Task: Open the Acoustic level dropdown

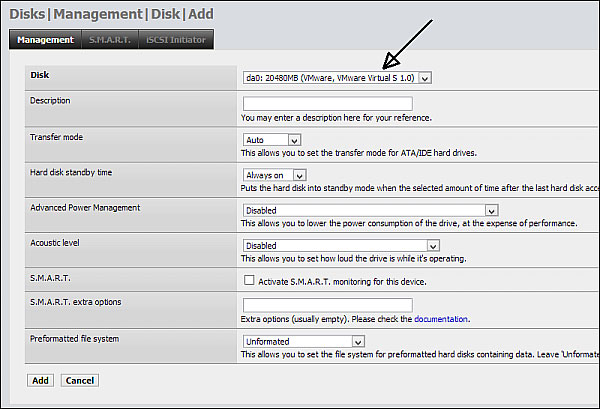Action: tap(341, 245)
